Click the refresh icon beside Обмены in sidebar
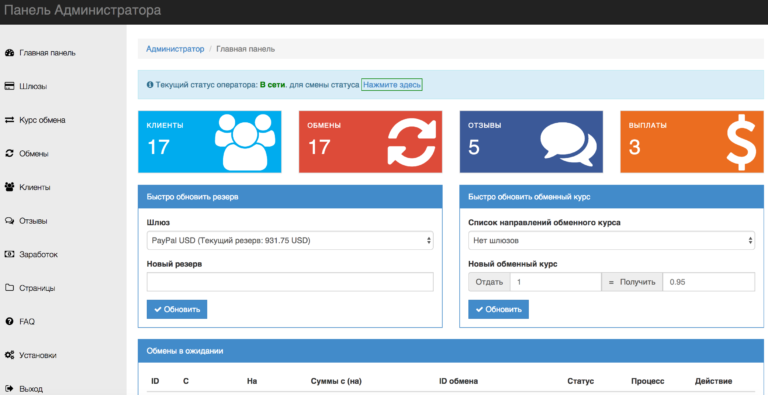768x395 pixels. click(x=9, y=153)
